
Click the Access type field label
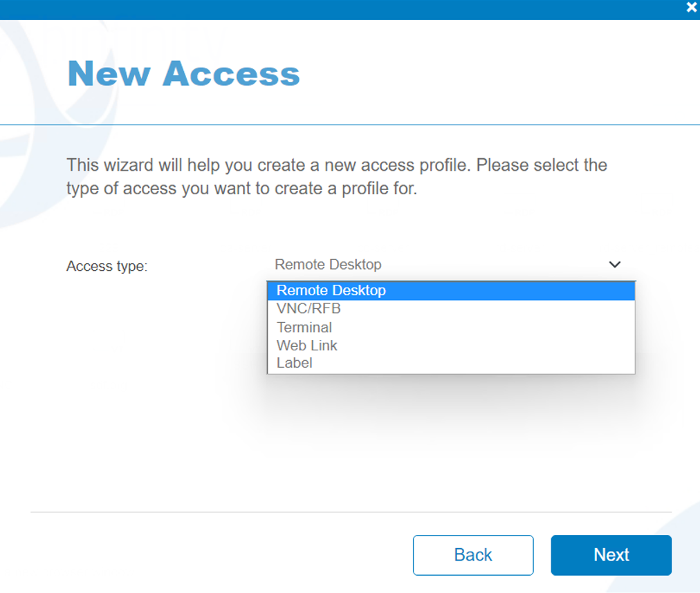(x=107, y=265)
